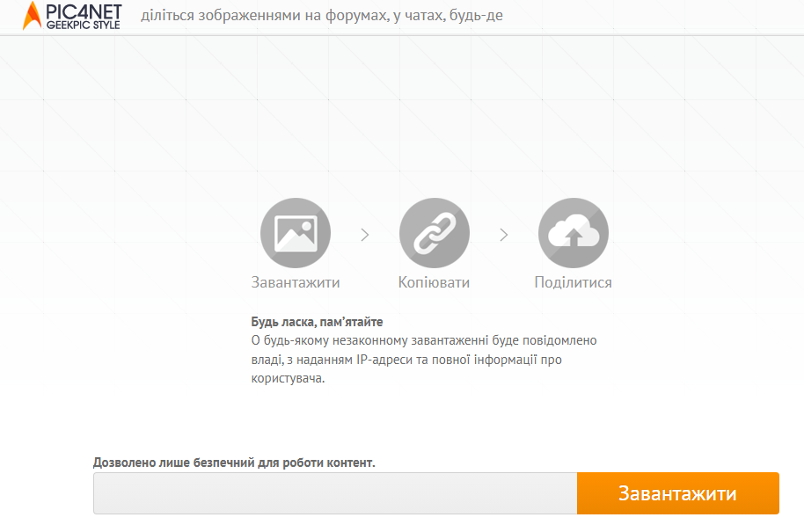
Task: Click the illegal upload warning paragraph
Action: [424, 360]
